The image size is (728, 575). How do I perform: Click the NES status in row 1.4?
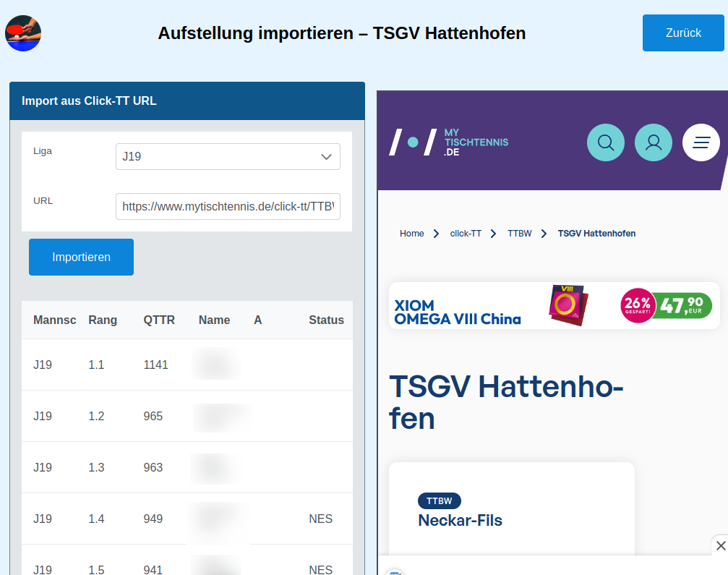320,519
